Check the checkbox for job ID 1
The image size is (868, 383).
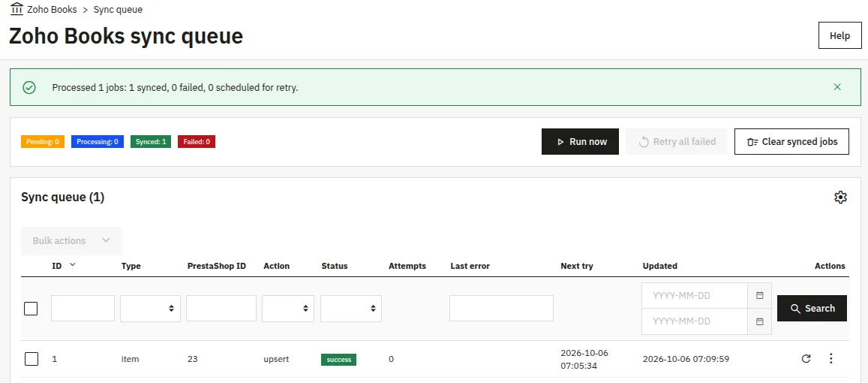point(32,359)
